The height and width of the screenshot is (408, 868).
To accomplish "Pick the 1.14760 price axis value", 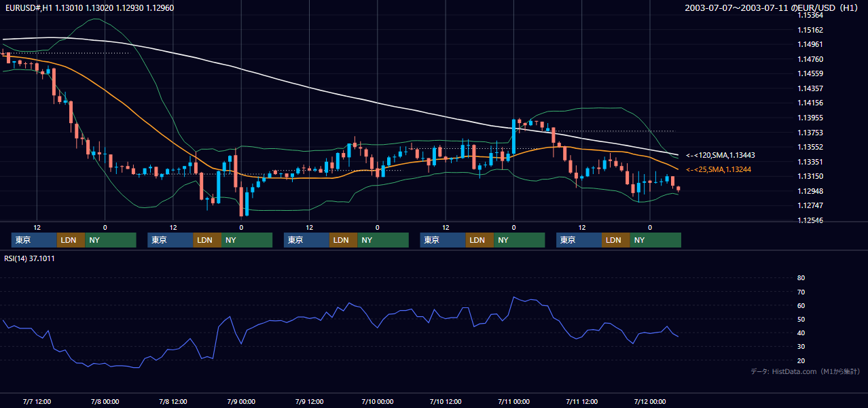I will coord(810,59).
